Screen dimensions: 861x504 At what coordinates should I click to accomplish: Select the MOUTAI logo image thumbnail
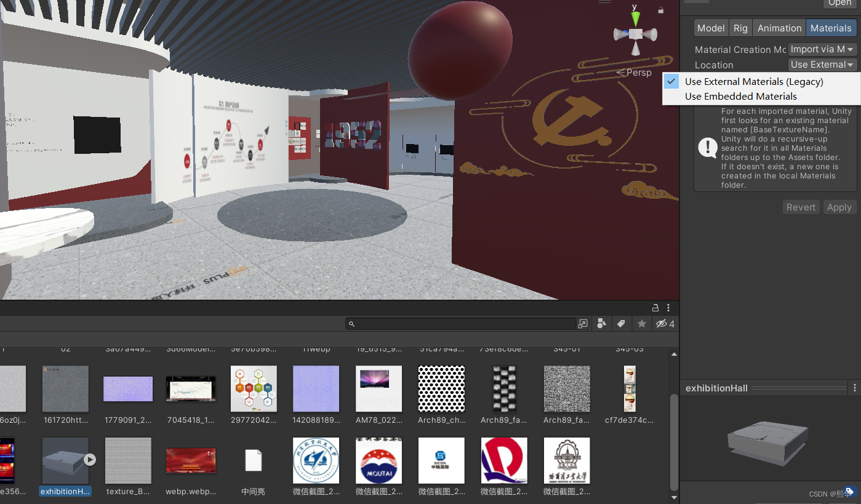point(379,460)
